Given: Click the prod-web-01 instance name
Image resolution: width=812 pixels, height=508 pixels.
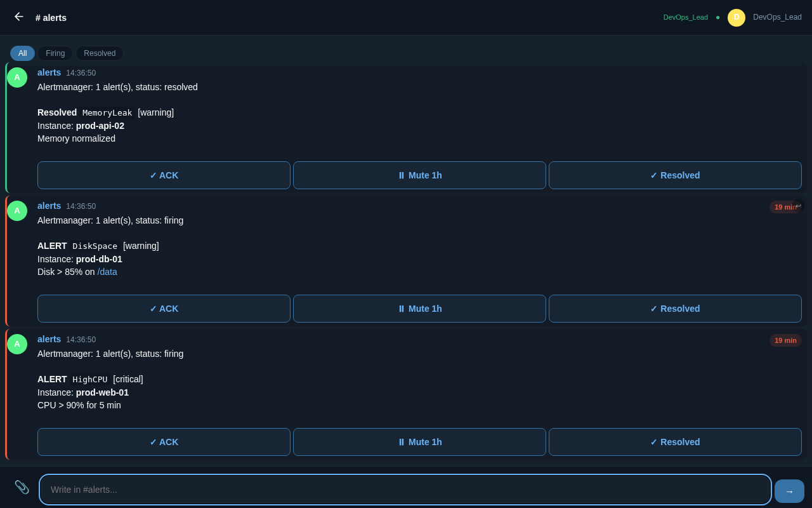Looking at the screenshot, I should pos(102,392).
